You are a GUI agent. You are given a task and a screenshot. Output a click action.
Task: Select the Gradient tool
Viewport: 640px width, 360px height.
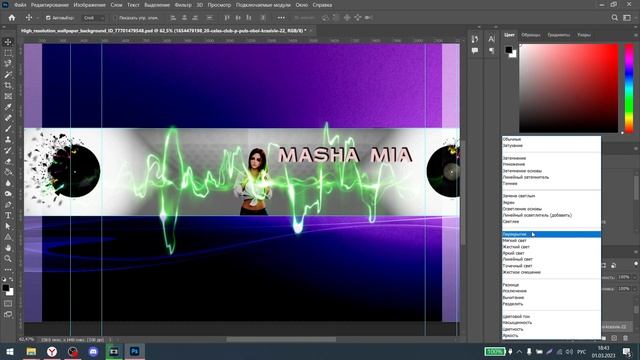(x=8, y=172)
